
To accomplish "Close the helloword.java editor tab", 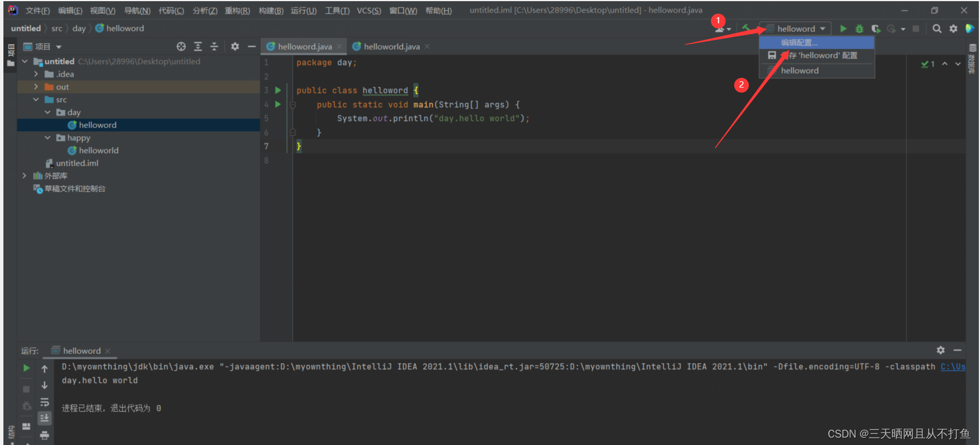I will (x=339, y=47).
